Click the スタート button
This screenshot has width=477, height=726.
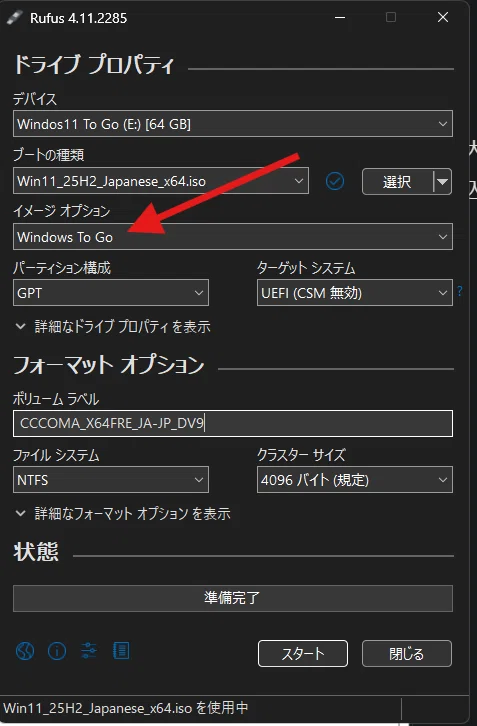303,654
